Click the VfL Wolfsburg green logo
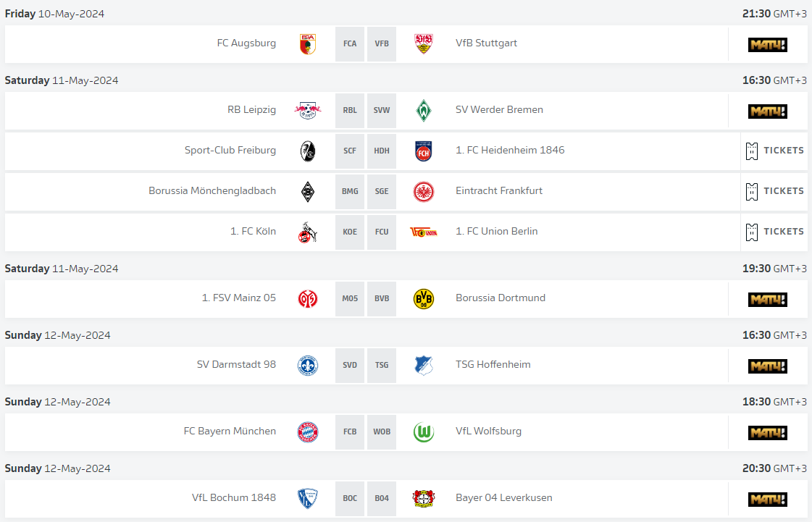 424,432
